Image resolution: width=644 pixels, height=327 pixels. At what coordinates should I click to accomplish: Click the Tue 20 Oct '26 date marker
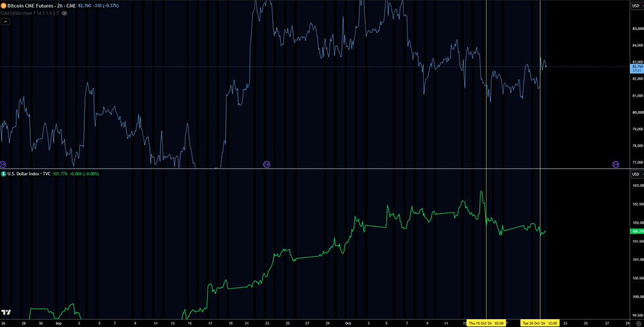pos(540,323)
